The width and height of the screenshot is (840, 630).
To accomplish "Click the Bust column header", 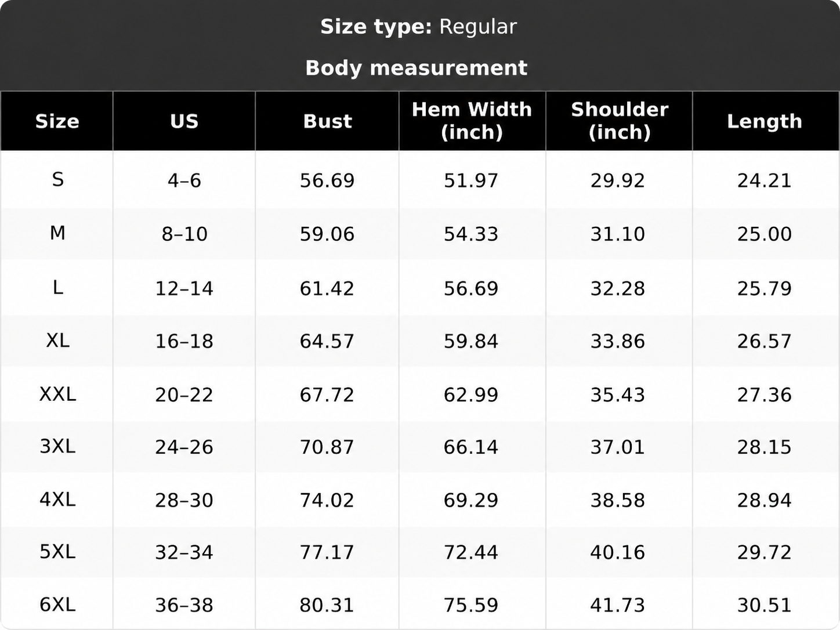I will point(327,121).
